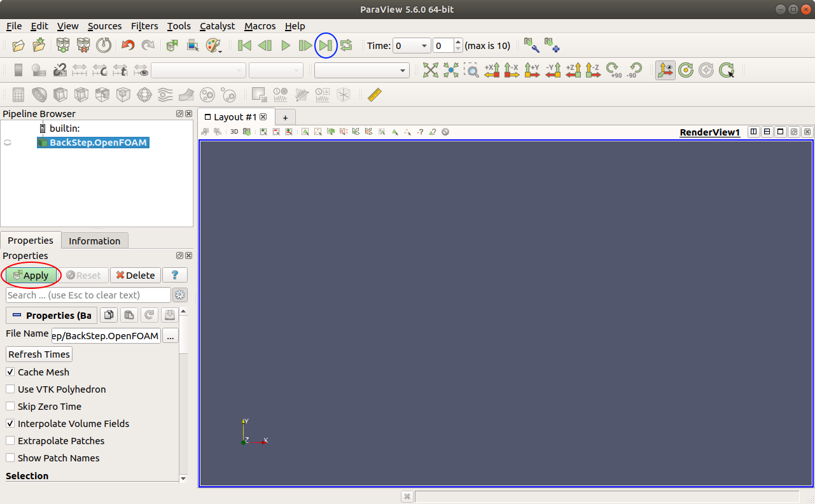Click the Refresh Times button
The height and width of the screenshot is (504, 815).
[x=39, y=354]
